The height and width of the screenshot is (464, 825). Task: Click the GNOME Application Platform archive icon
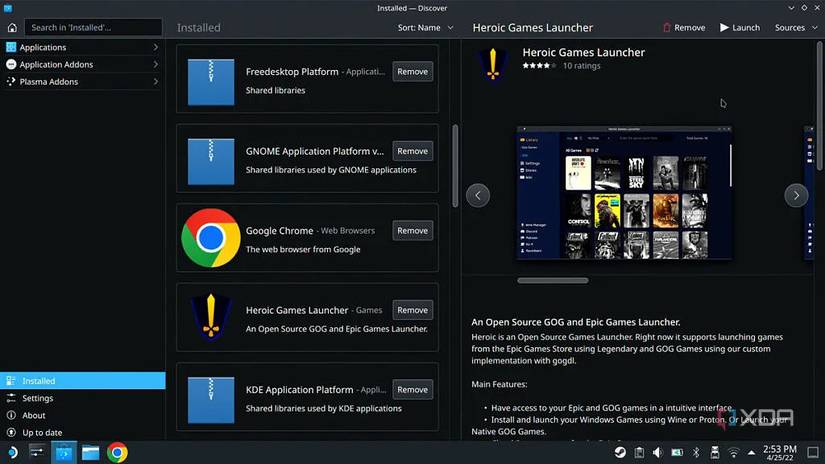point(211,161)
